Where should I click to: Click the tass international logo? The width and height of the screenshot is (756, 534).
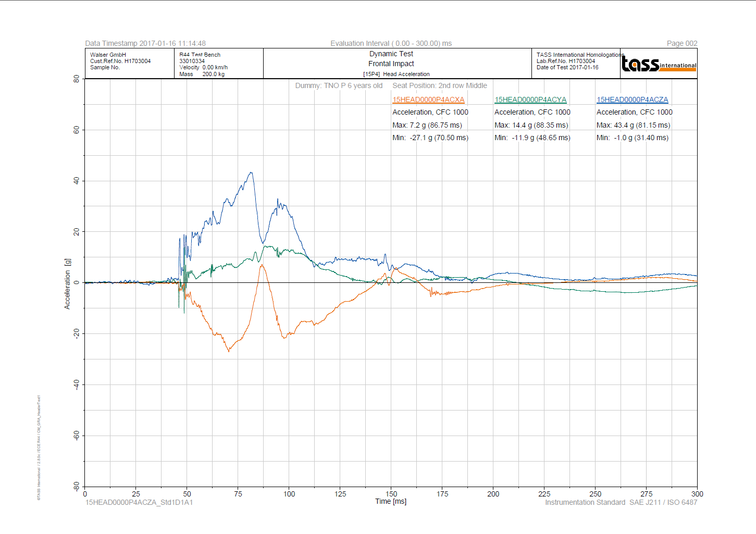point(659,64)
